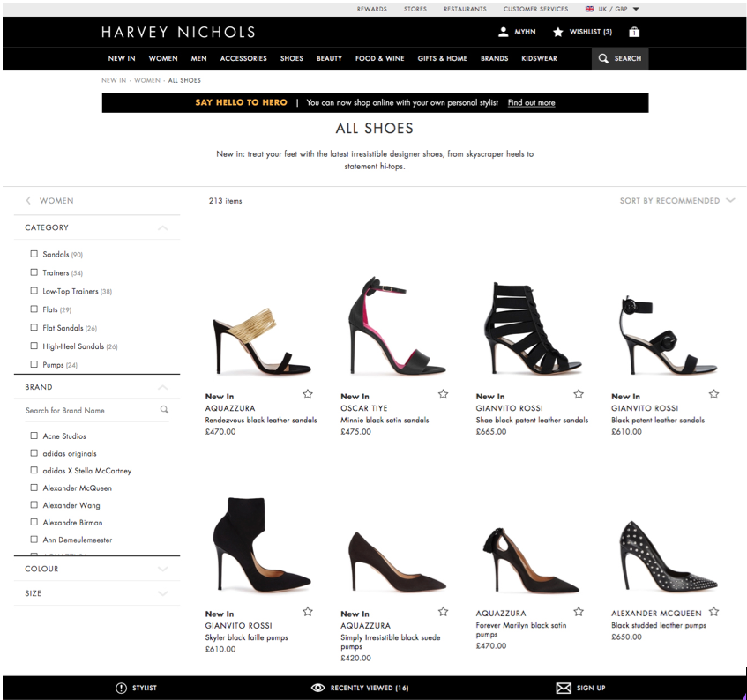This screenshot has height=700, width=747.
Task: Star the Forever Marilyn black satin pumps
Action: pyautogui.click(x=579, y=612)
